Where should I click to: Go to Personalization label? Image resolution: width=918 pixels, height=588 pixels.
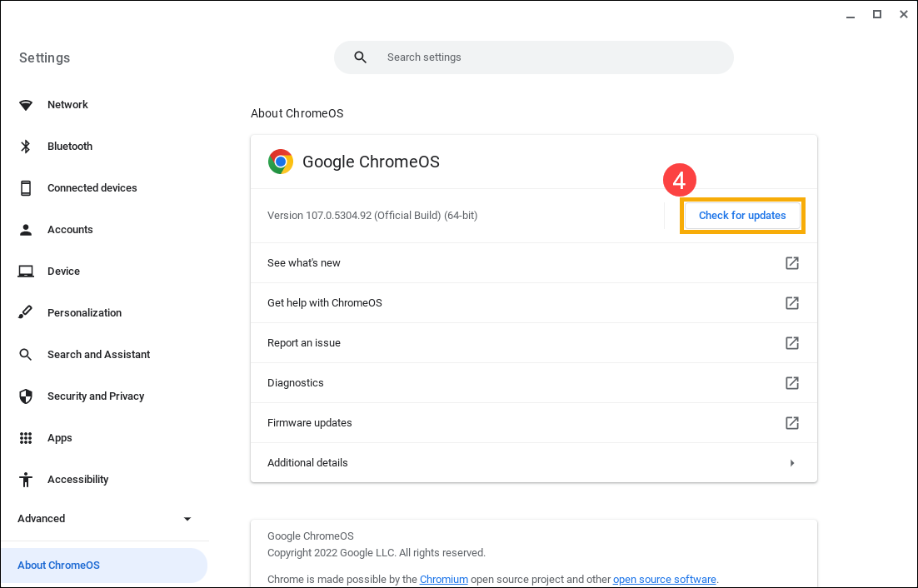[84, 313]
